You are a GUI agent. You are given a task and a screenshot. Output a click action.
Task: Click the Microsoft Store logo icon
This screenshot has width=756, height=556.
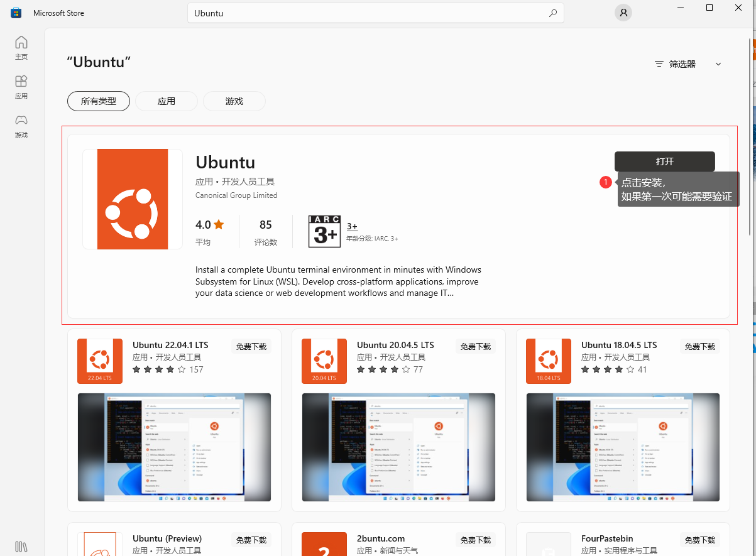tap(16, 13)
